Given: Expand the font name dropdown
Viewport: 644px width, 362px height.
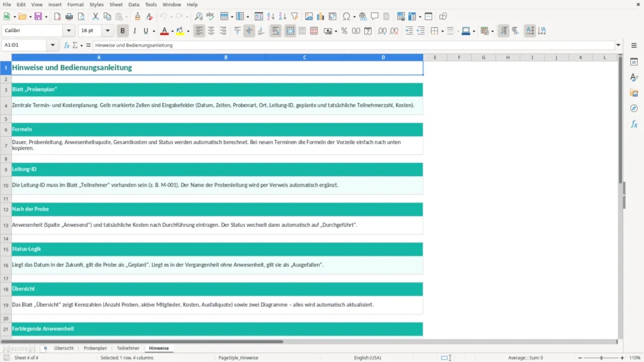Looking at the screenshot, I should point(69,30).
